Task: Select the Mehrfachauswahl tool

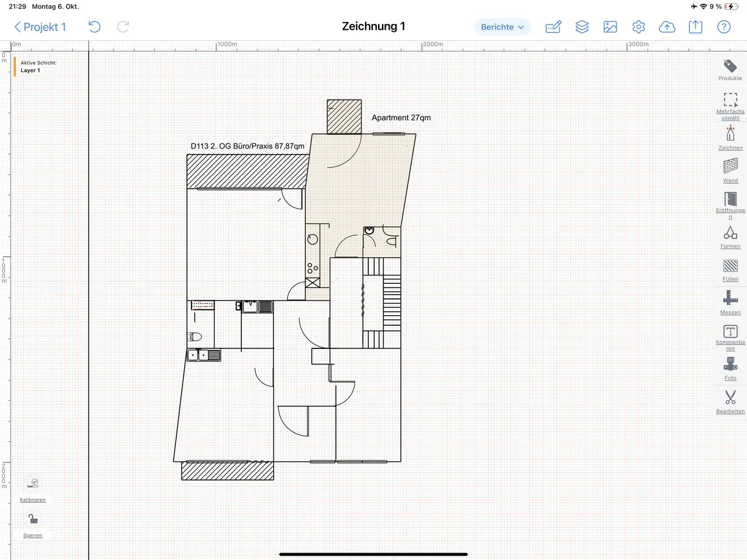Action: 730,106
